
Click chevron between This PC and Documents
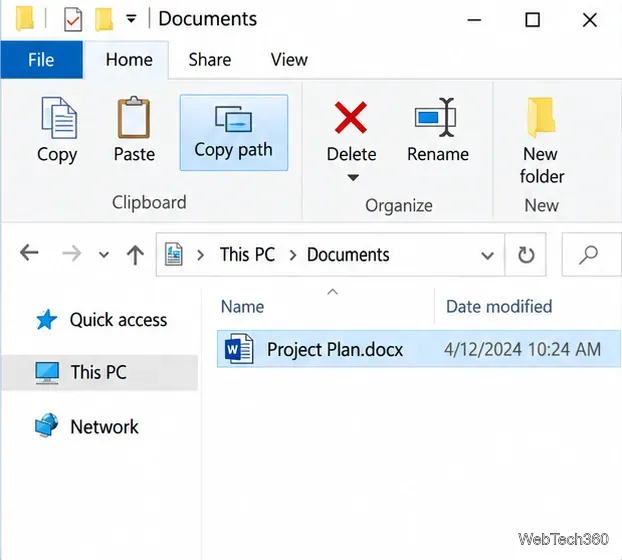(x=293, y=255)
